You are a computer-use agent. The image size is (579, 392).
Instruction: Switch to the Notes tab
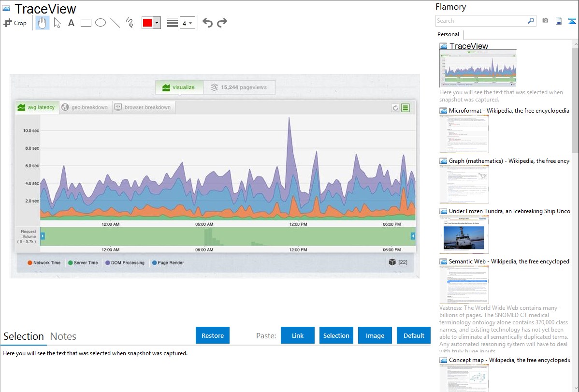[x=63, y=336]
